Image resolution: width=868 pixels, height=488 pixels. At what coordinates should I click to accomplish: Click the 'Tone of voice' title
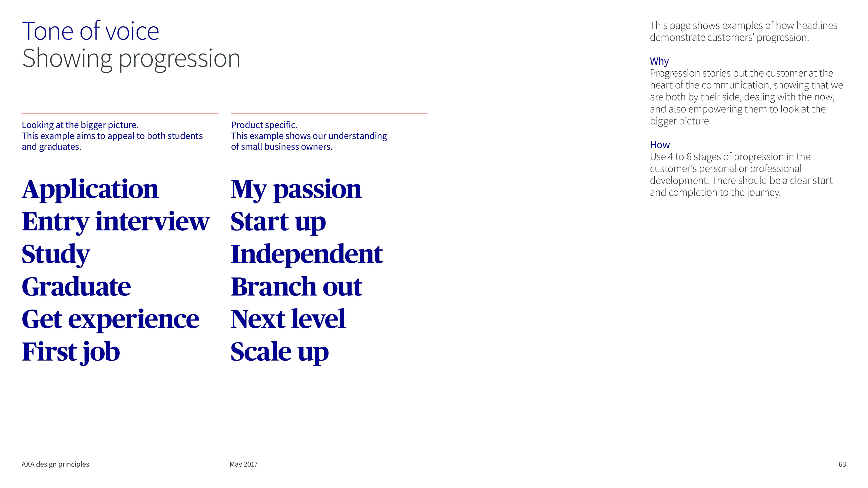tap(90, 31)
